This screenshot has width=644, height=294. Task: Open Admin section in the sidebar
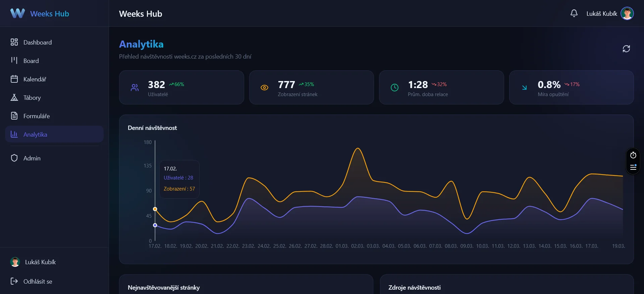click(x=54, y=158)
